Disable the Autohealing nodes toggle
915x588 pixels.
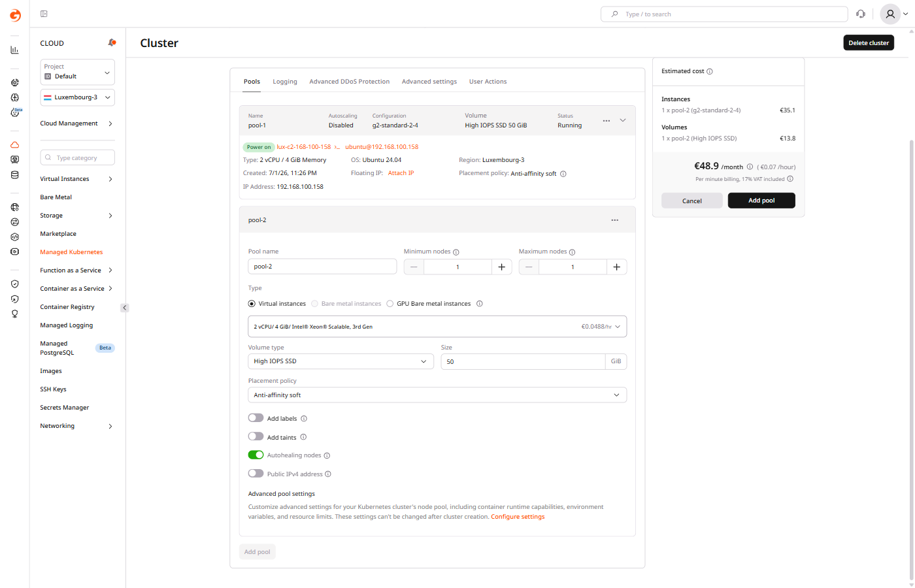[x=256, y=455]
